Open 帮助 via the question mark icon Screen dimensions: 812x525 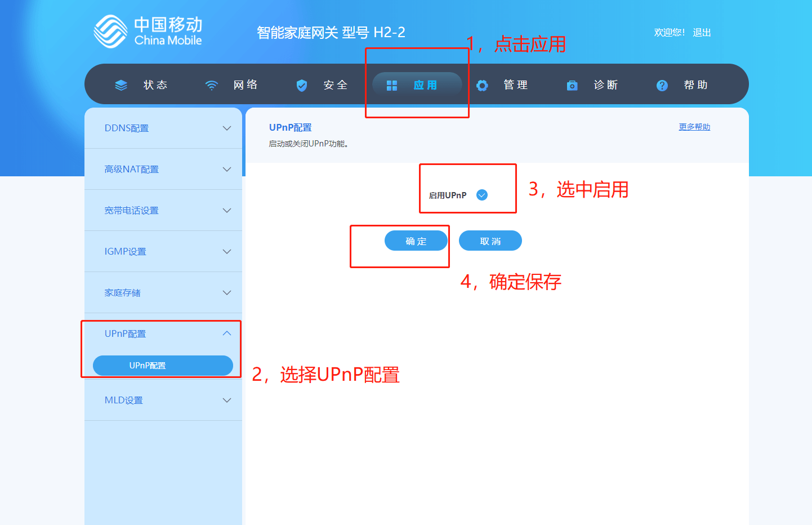662,84
